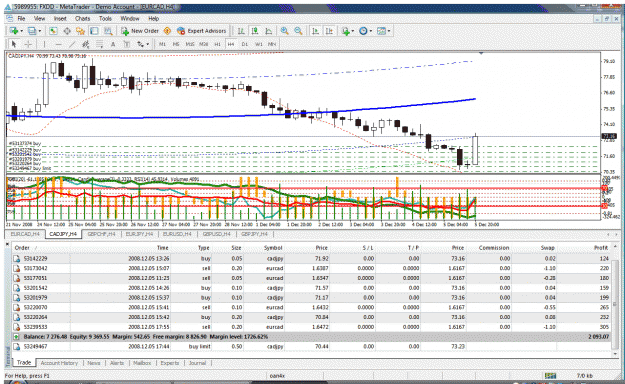625x384 pixels.
Task: Click the Zoom In magnifier icon
Action: tap(284, 31)
